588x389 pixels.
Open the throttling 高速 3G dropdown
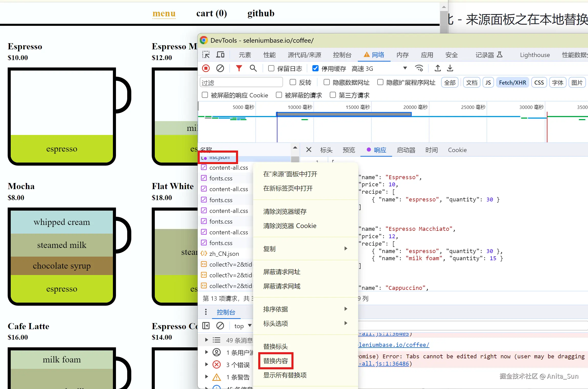(379, 68)
